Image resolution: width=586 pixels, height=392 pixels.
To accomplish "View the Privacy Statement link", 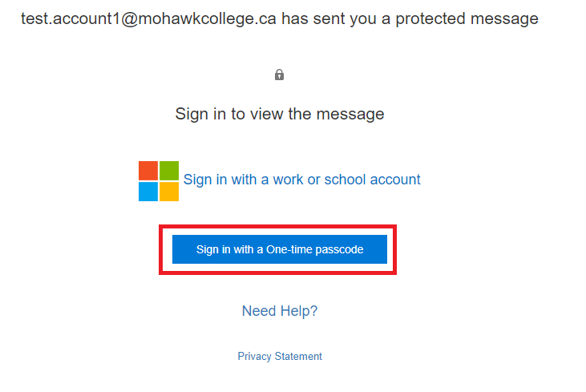I will click(x=280, y=356).
